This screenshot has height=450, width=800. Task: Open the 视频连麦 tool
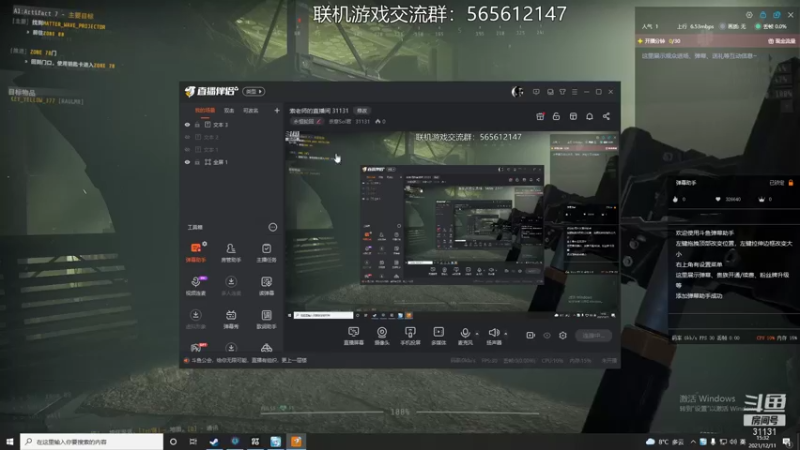click(195, 286)
